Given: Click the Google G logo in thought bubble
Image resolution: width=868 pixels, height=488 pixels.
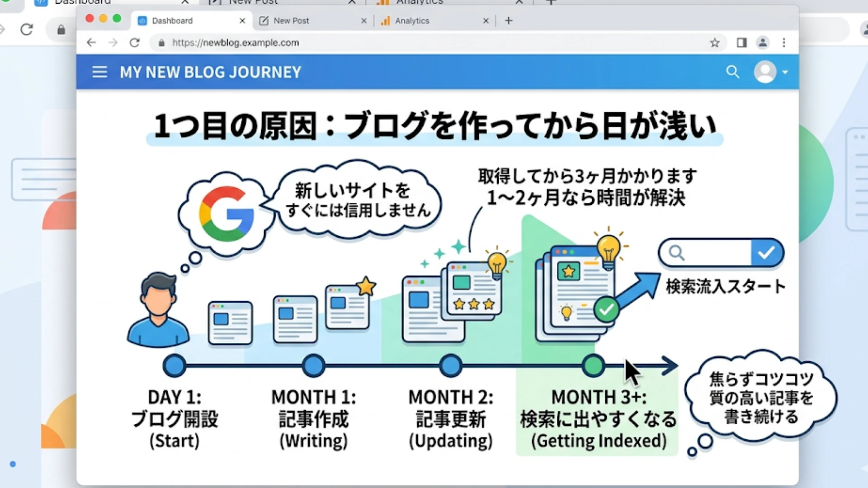Looking at the screenshot, I should tap(226, 214).
